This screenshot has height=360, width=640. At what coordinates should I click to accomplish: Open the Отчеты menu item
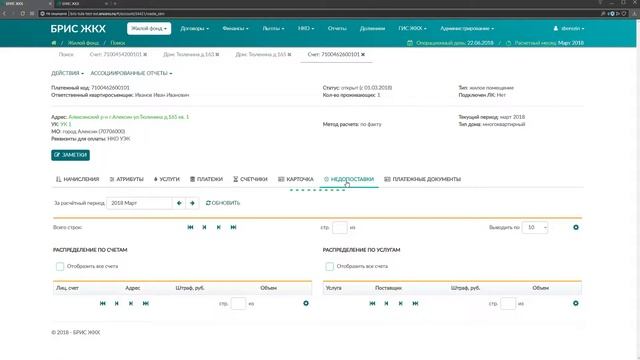pos(337,29)
